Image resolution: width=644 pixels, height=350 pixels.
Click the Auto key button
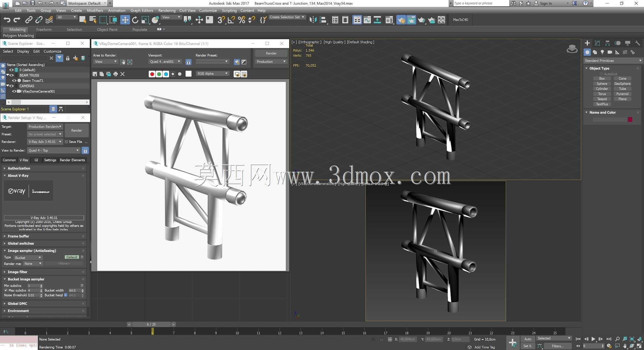pos(528,339)
